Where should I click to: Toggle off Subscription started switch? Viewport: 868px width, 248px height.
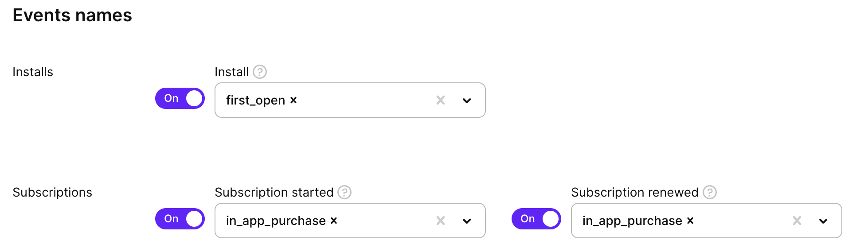coord(180,219)
